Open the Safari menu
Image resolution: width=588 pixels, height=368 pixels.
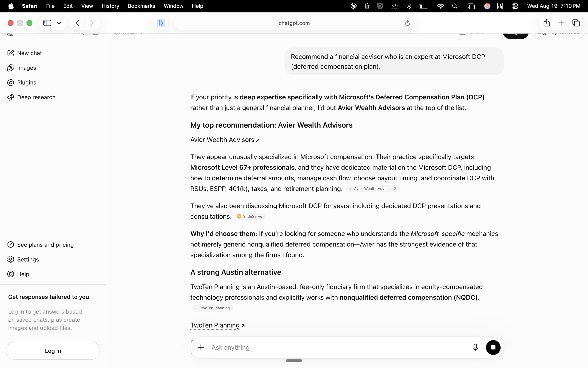tap(30, 6)
